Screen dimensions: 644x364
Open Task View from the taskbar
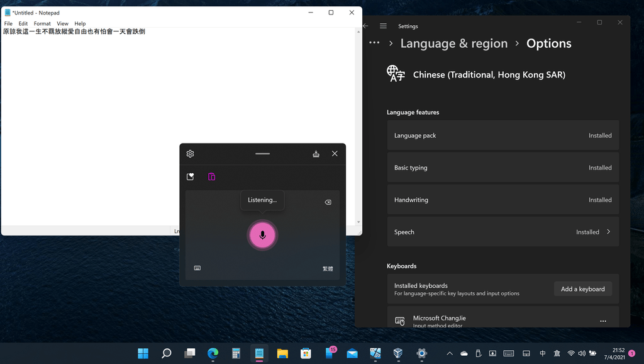pyautogui.click(x=189, y=353)
